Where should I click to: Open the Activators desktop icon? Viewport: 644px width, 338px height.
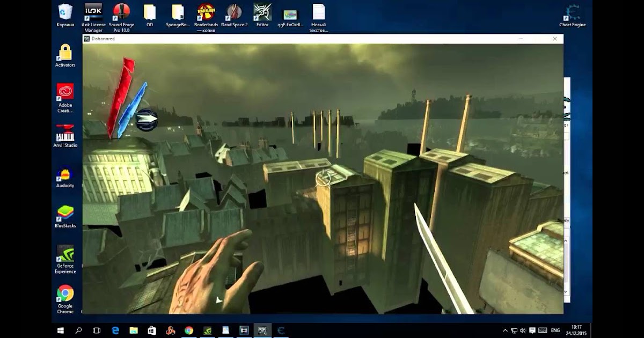pyautogui.click(x=65, y=55)
